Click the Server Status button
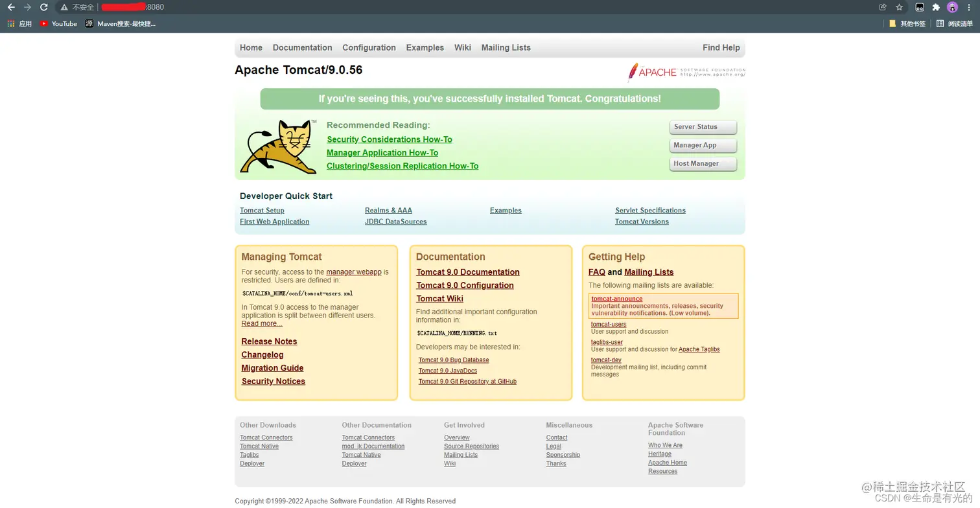 click(703, 127)
